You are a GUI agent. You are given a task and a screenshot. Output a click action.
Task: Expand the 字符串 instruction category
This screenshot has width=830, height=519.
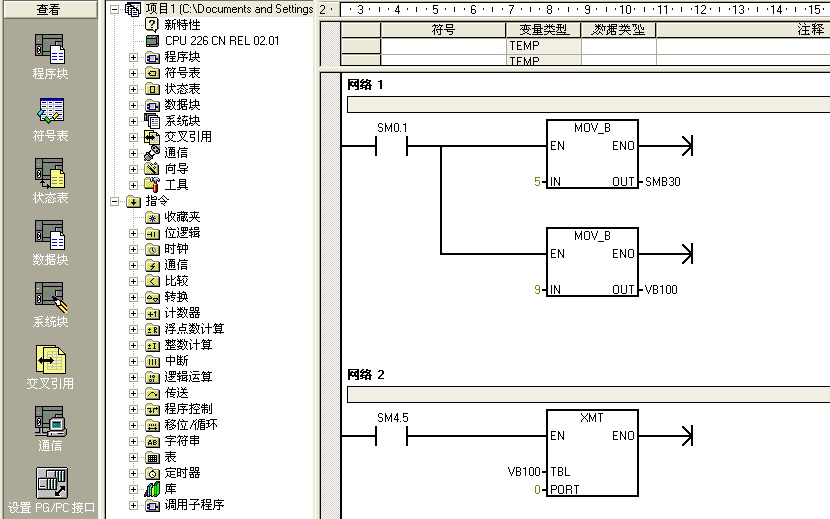click(x=133, y=441)
